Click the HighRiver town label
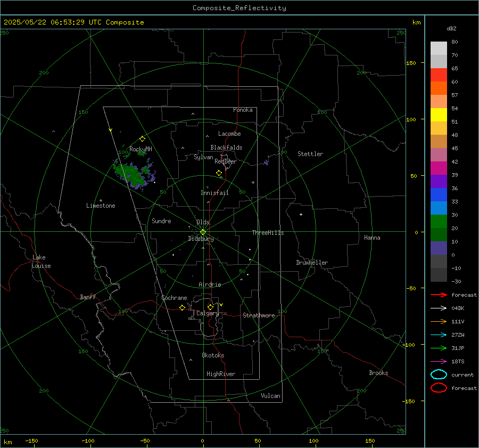The height and width of the screenshot is (448, 479). point(221,374)
